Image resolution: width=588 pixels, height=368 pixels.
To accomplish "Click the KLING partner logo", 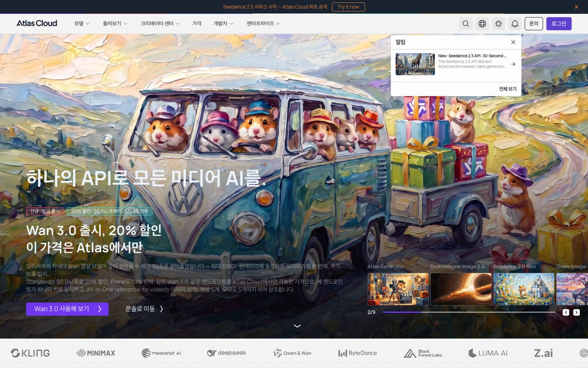I will (30, 353).
